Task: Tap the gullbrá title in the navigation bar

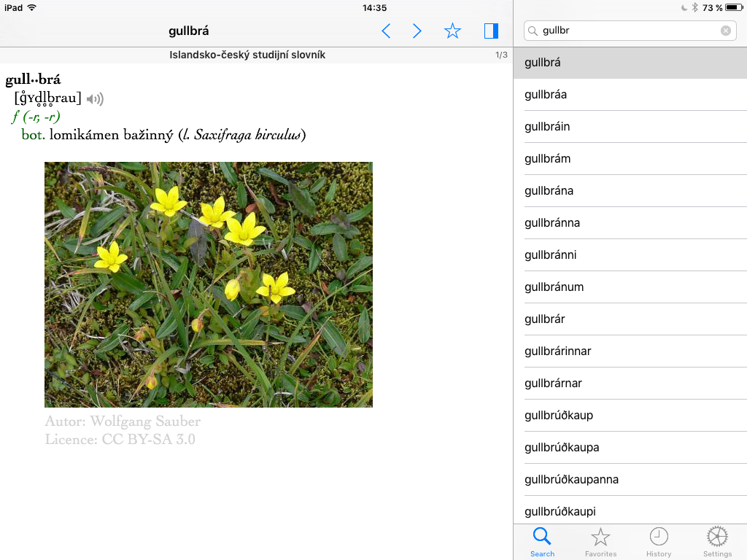Action: pyautogui.click(x=189, y=31)
